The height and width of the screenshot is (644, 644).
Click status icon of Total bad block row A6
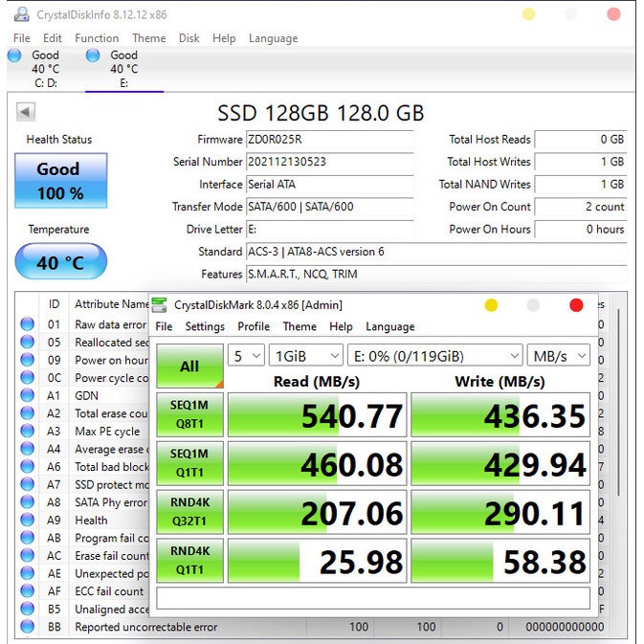click(x=28, y=466)
